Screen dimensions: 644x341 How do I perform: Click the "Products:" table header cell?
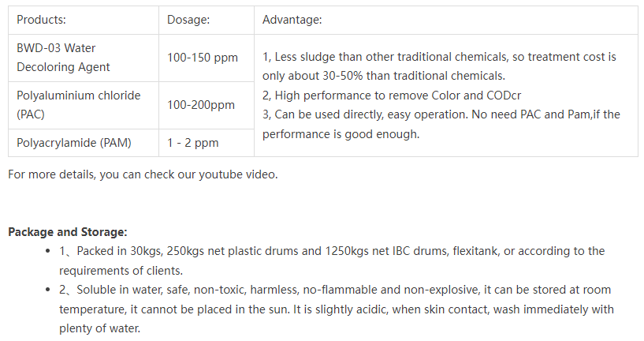click(x=41, y=20)
